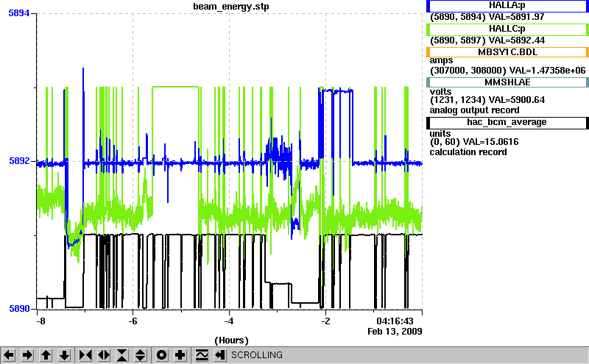
Task: Click the HALLC:p value text VAL=5892.44
Action: pyautogui.click(x=517, y=40)
